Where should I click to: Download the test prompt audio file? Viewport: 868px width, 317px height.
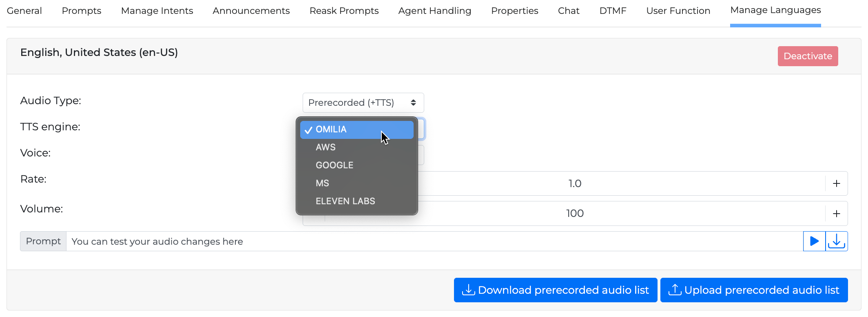click(x=837, y=241)
